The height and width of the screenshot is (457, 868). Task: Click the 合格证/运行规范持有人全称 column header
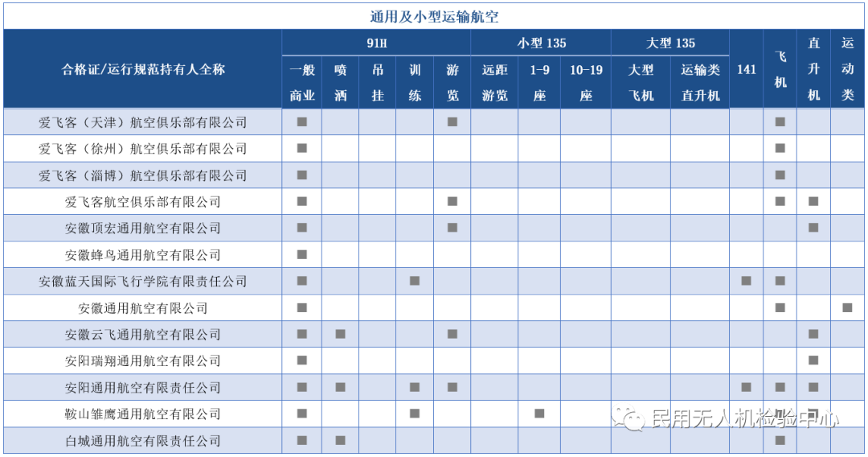(143, 69)
